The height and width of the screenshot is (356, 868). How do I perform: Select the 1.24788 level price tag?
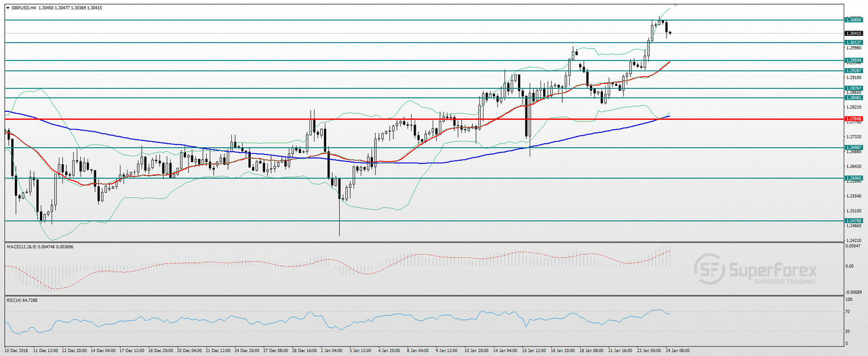853,221
